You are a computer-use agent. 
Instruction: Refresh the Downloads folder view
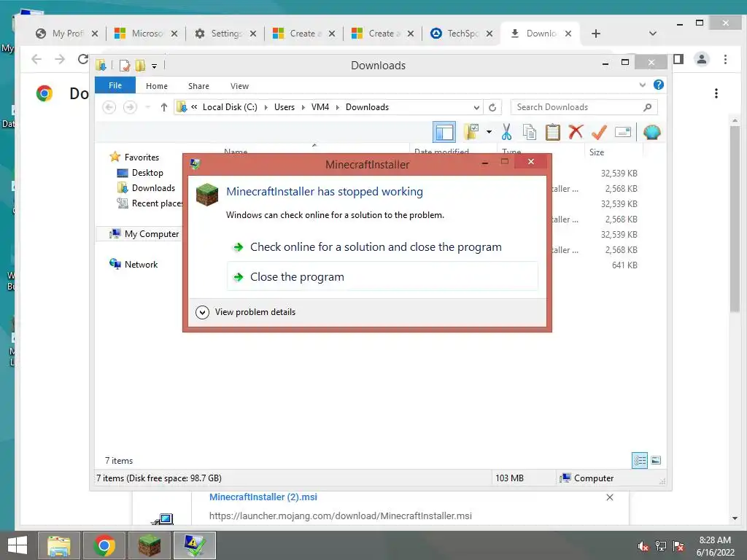click(x=492, y=107)
